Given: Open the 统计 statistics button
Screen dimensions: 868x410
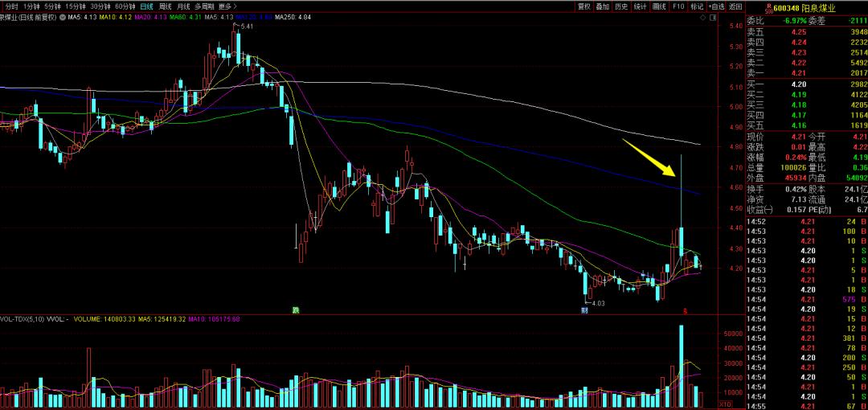Looking at the screenshot, I should pos(641,6).
